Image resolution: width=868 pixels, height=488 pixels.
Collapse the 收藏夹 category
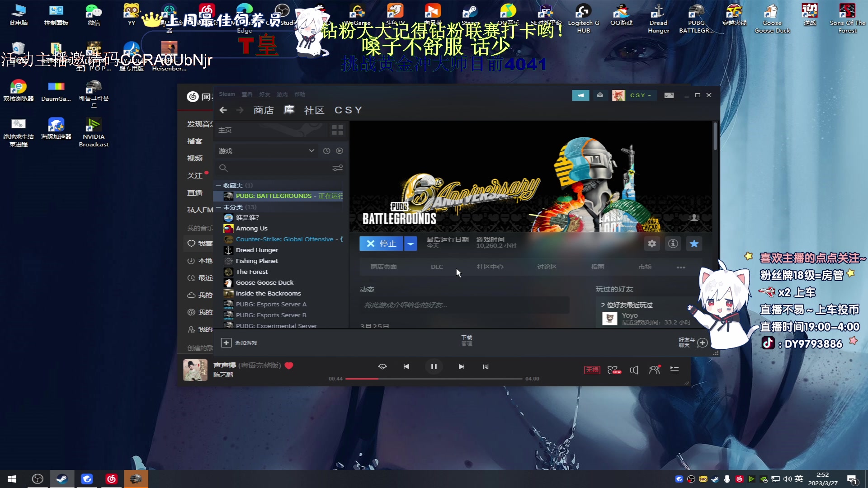click(x=218, y=186)
